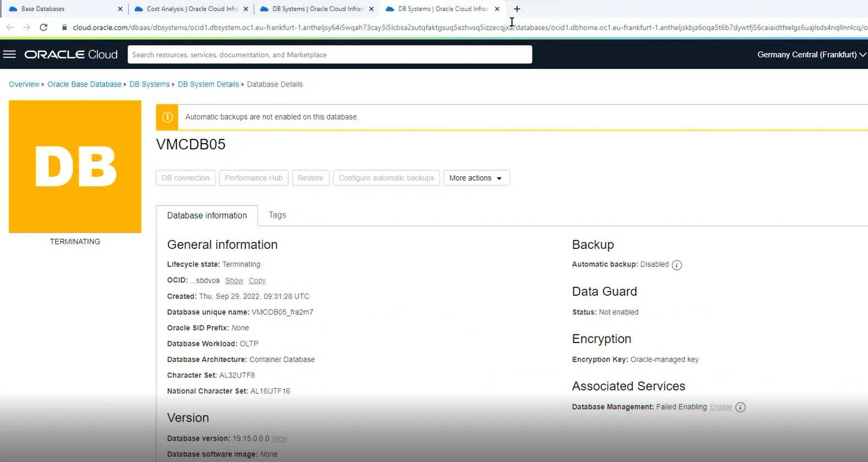Screen dimensions: 868x462
Task: Select the Database information tab
Action: [x=207, y=215]
